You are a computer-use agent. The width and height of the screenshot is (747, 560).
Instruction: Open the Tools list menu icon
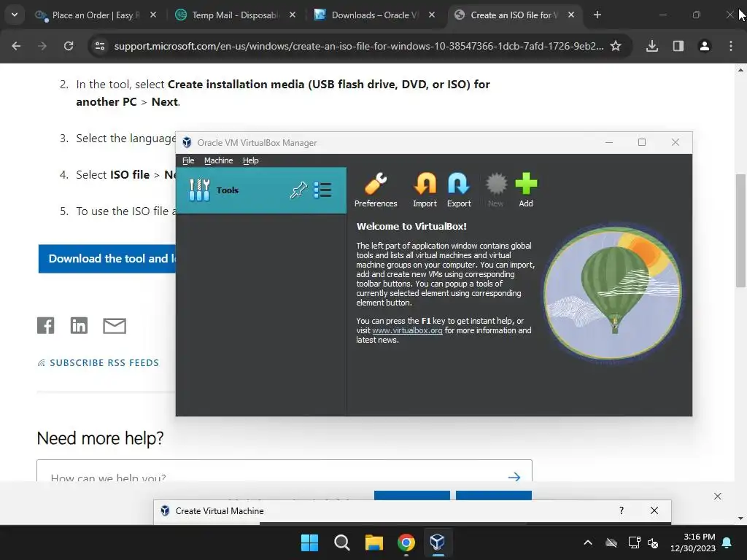[323, 190]
